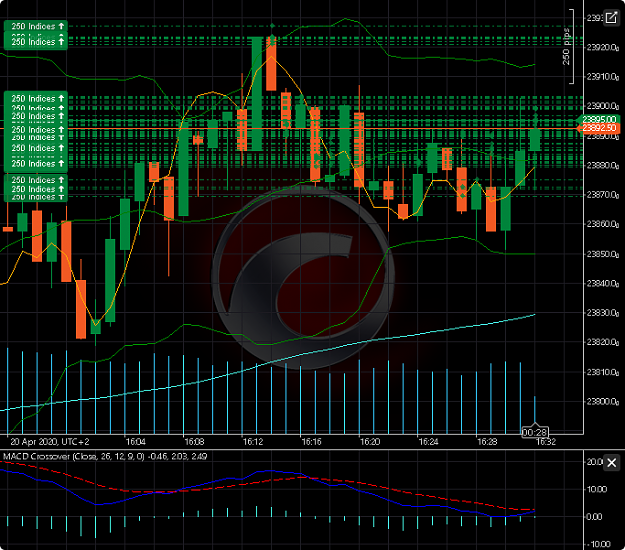This screenshot has width=625, height=550.
Task: Click the 23810.0 price axis label
Action: pyautogui.click(x=603, y=372)
